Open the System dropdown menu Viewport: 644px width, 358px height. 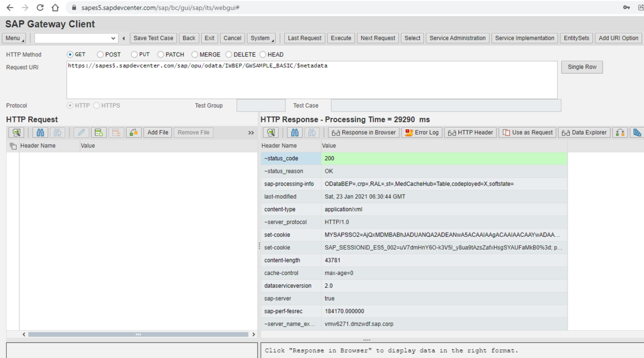point(261,38)
